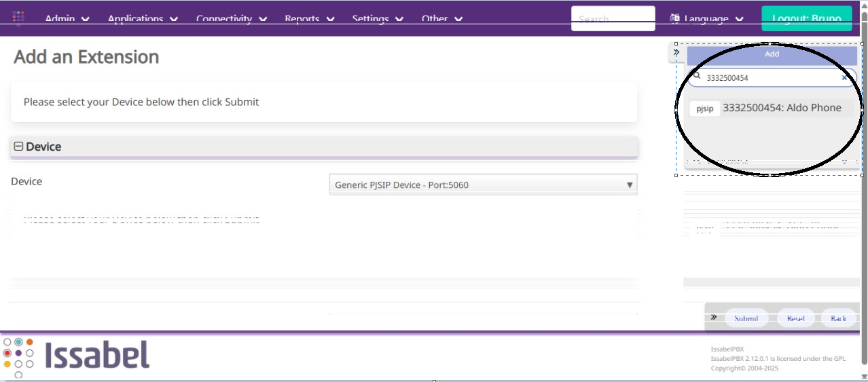Click the large Issabel footer logo
Viewport: 868px width, 382px height.
[76, 356]
